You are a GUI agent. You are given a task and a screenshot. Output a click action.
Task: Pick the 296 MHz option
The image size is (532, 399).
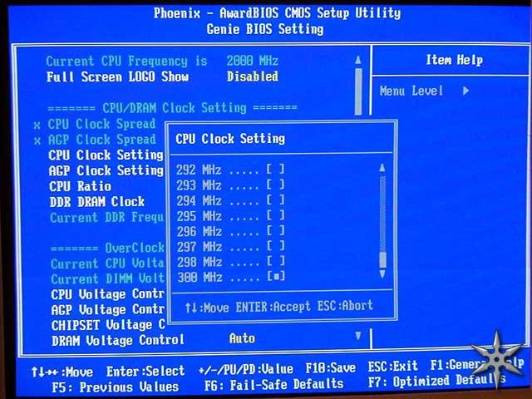(230, 231)
